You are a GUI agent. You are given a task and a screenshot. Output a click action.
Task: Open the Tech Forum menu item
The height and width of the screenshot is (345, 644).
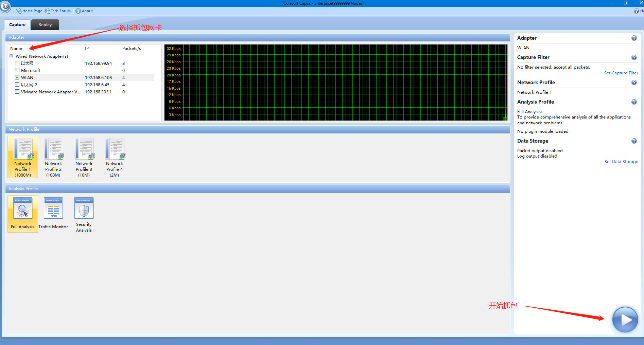58,11
